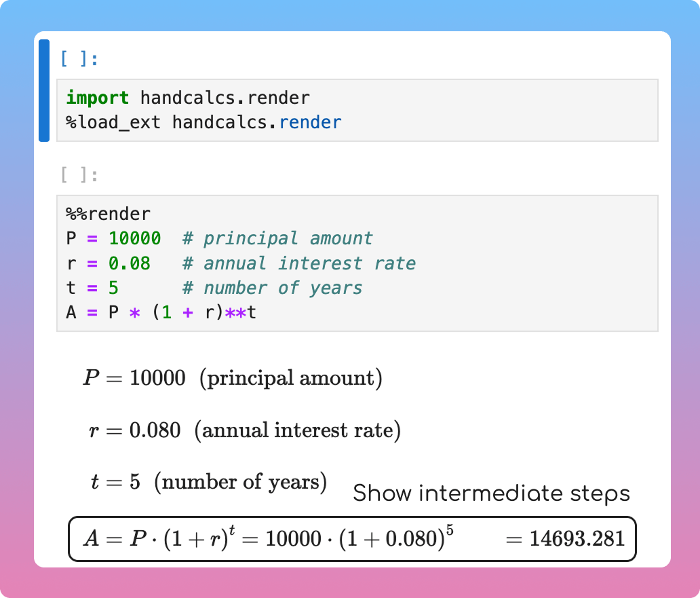
Task: Click the value 10000 in the code
Action: [x=135, y=239]
